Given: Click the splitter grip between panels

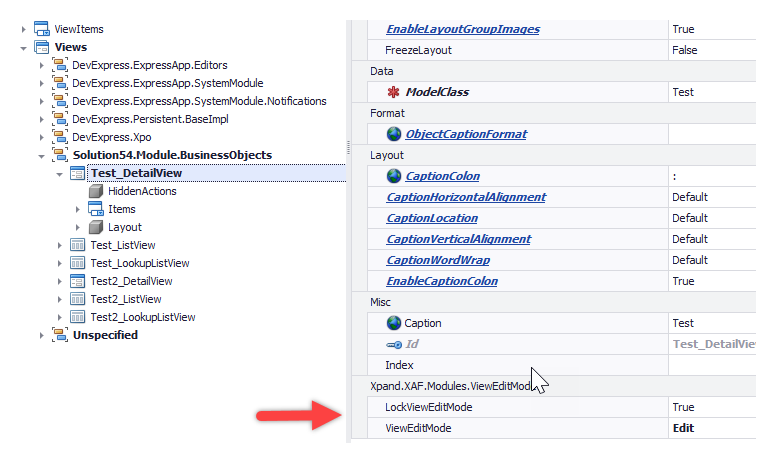Looking at the screenshot, I should pos(348,147).
